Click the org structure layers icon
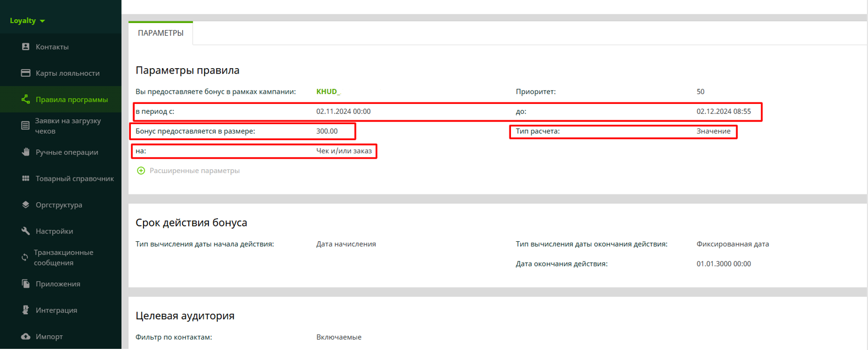This screenshot has width=868, height=350. [25, 205]
